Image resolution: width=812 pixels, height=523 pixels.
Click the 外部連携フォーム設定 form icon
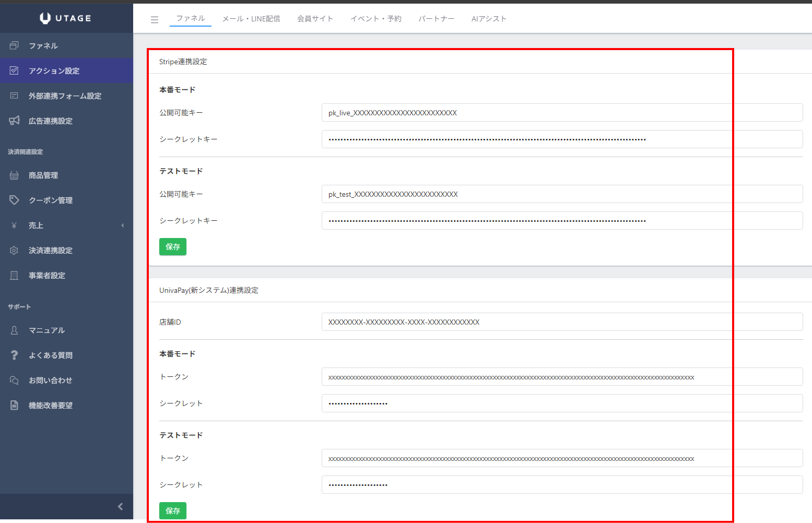tap(14, 96)
